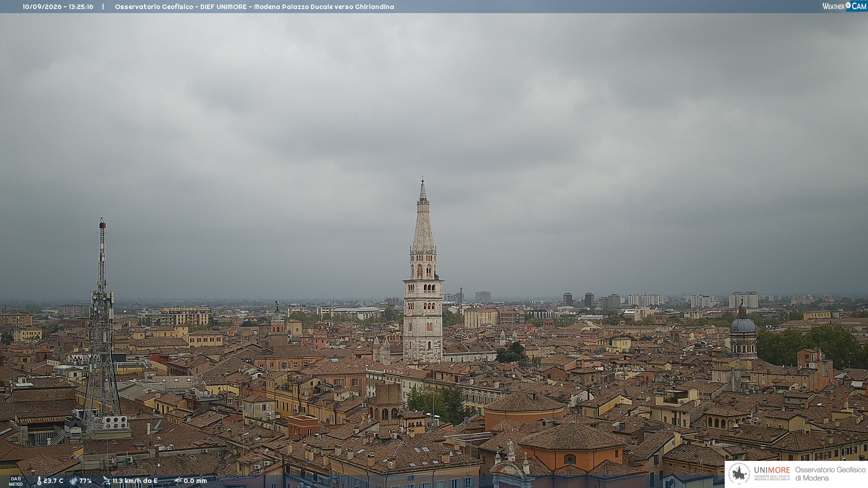Image resolution: width=868 pixels, height=488 pixels.
Task: Click the UNIMORE university seal emblem
Action: [739, 474]
